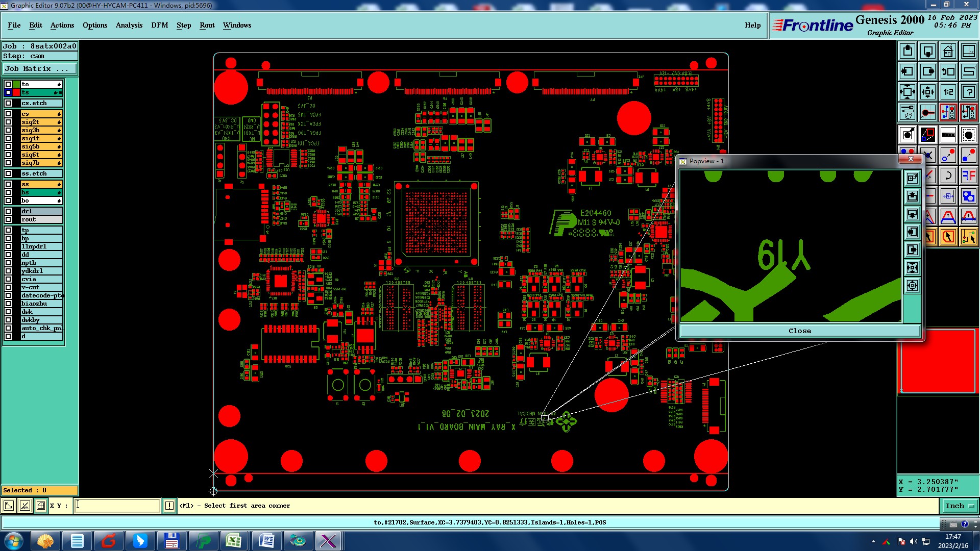Click the tools and palette settings icon
The height and width of the screenshot is (551, 980).
pyautogui.click(x=907, y=112)
